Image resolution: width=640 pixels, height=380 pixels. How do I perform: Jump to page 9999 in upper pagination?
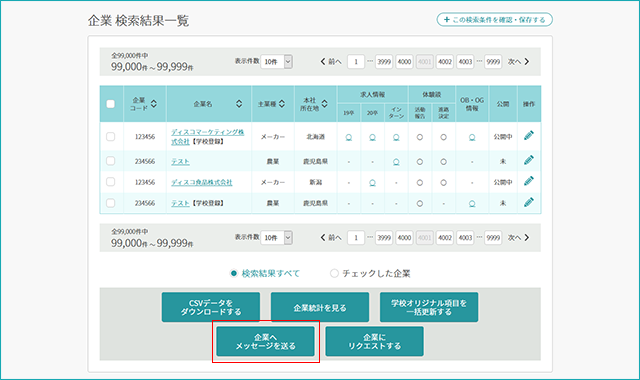click(493, 62)
